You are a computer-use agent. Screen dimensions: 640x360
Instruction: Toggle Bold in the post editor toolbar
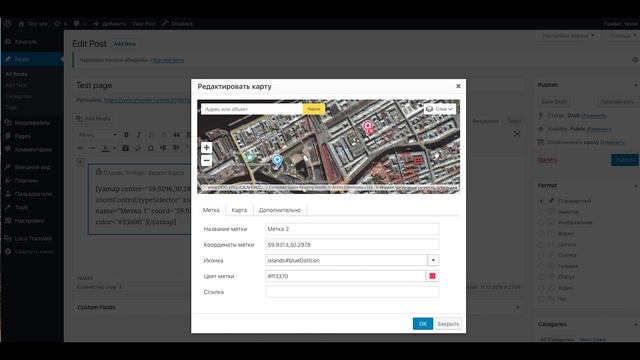126,135
